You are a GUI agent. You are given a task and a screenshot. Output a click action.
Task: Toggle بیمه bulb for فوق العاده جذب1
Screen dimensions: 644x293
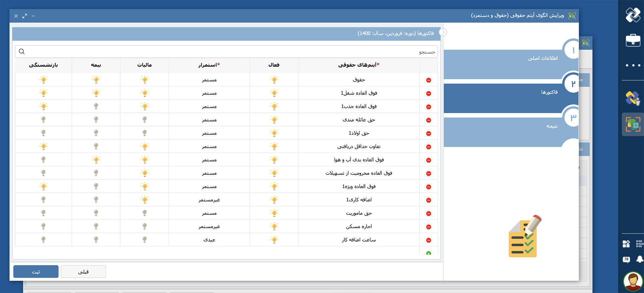(x=96, y=106)
